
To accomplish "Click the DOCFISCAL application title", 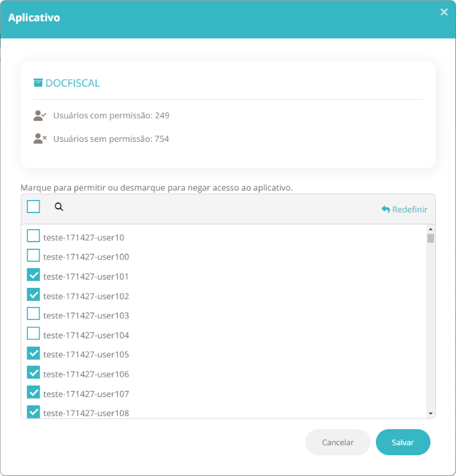I will point(72,83).
